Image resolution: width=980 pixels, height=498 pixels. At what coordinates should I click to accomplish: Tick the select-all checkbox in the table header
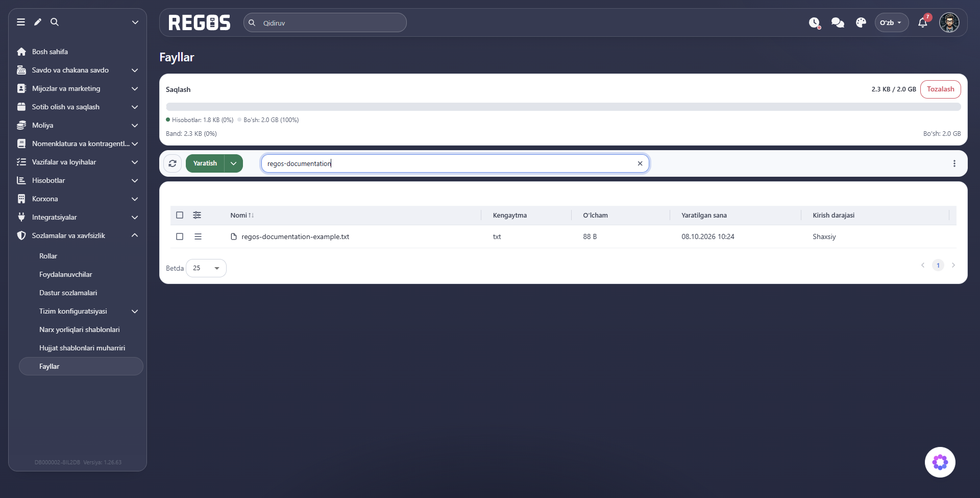[180, 215]
